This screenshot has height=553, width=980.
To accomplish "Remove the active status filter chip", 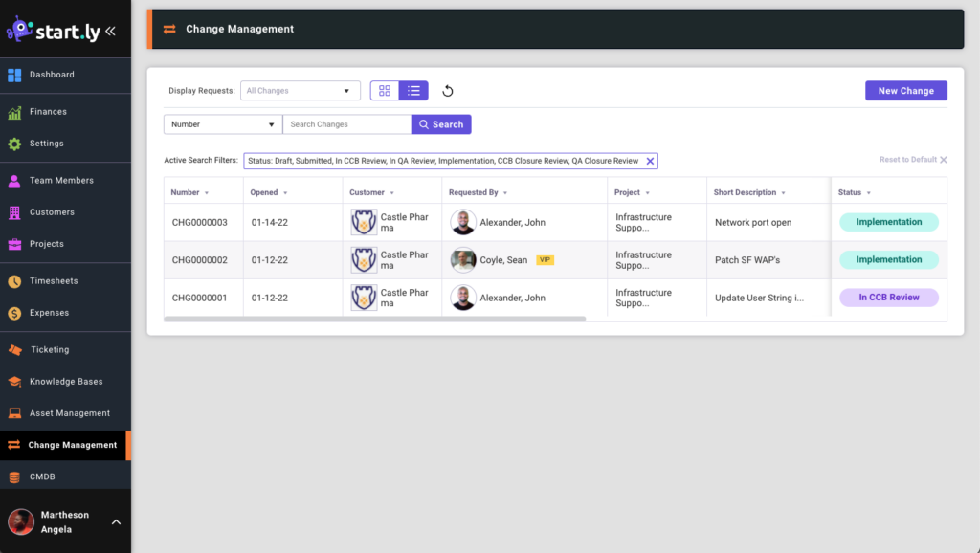I will (650, 161).
